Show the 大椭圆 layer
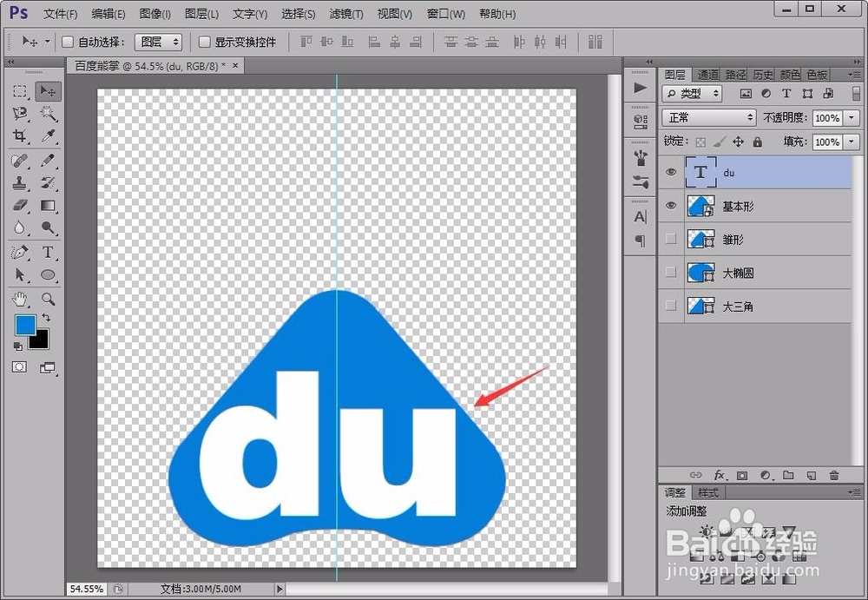868x600 pixels. click(671, 272)
